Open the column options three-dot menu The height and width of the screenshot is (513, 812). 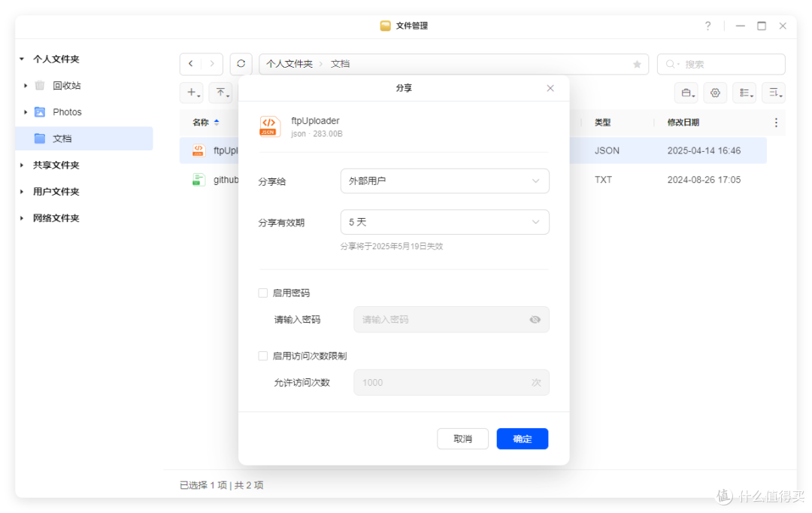pos(776,123)
